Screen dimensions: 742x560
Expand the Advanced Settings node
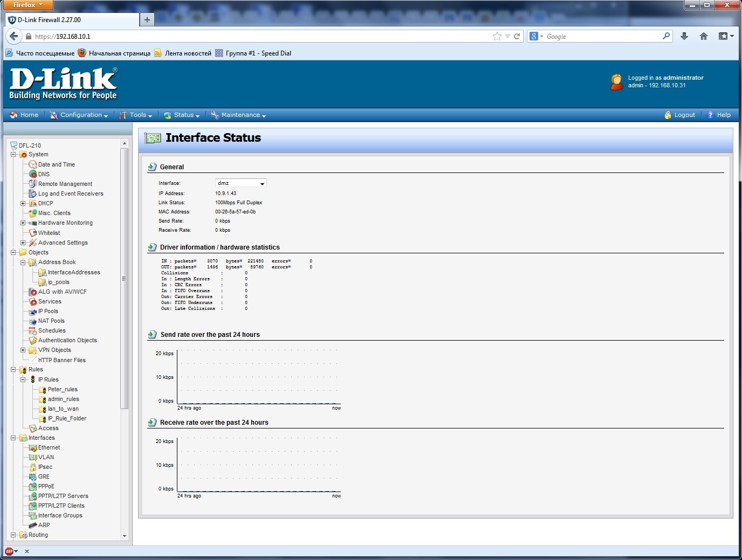(23, 243)
